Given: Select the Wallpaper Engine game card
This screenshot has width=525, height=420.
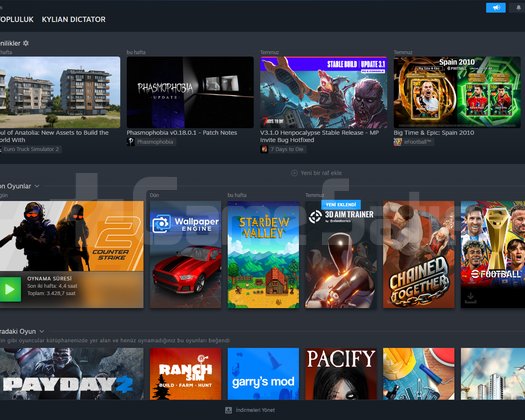Looking at the screenshot, I should 185,255.
